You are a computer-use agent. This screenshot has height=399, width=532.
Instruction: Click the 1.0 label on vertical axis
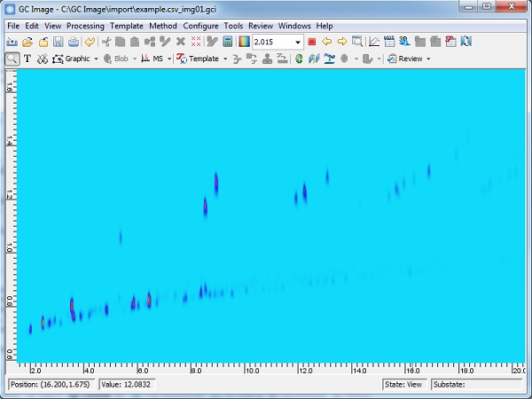pos(10,248)
